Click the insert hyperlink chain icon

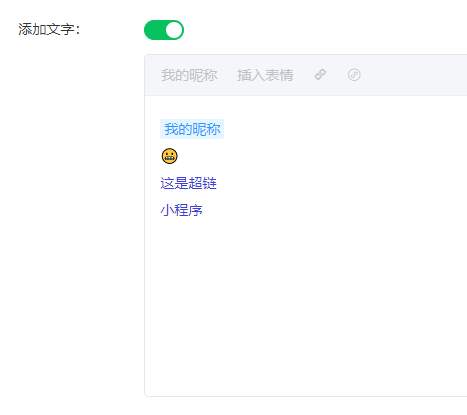pos(320,75)
